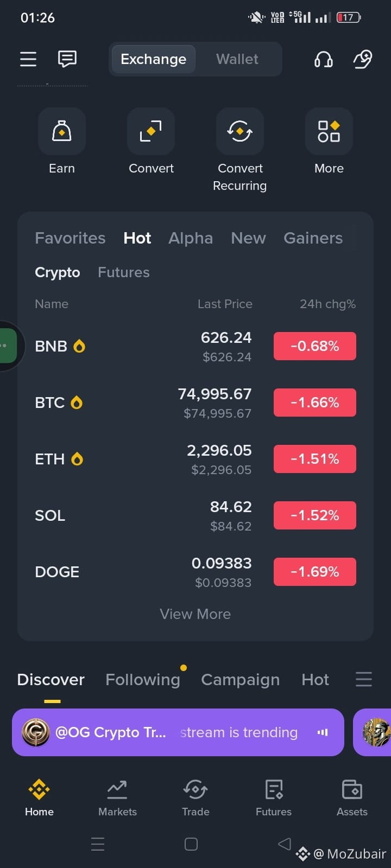Open the Convert icon
Image resolution: width=391 pixels, height=868 pixels.
click(151, 131)
